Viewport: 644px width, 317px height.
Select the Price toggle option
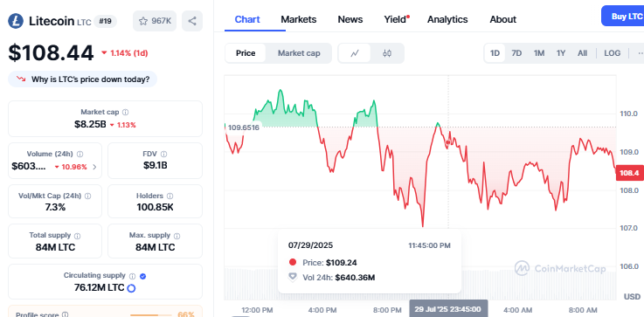click(246, 53)
